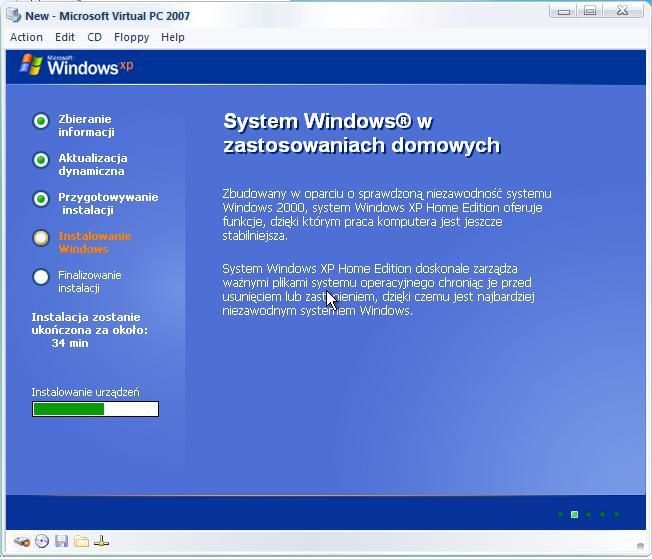Click the CD drive status icon
This screenshot has height=559, width=652.
(42, 541)
